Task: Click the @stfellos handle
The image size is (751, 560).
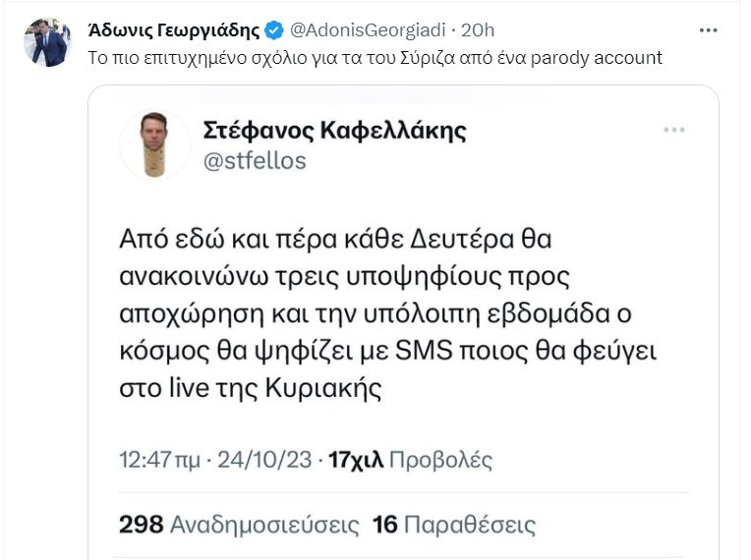Action: click(x=254, y=160)
